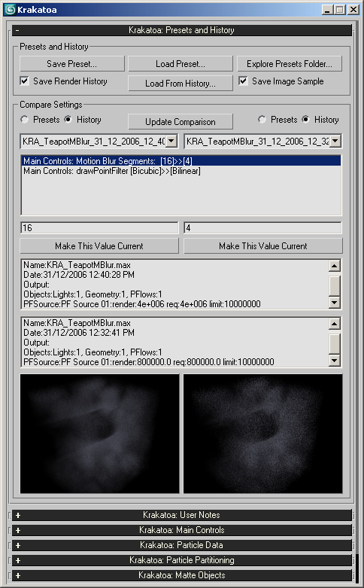
Task: Minimize the Krakatoa window
Action: [x=327, y=10]
